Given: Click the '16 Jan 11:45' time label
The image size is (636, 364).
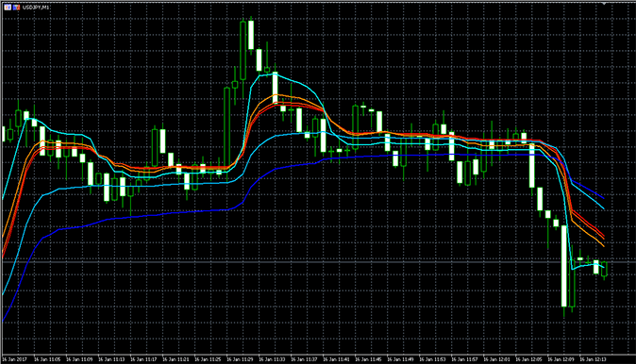Looking at the screenshot, I should pos(368,359).
